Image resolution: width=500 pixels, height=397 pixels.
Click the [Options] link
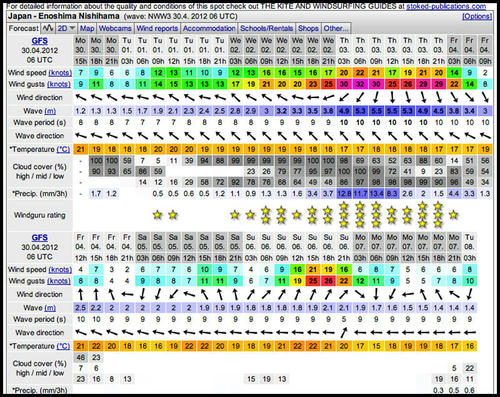click(477, 16)
